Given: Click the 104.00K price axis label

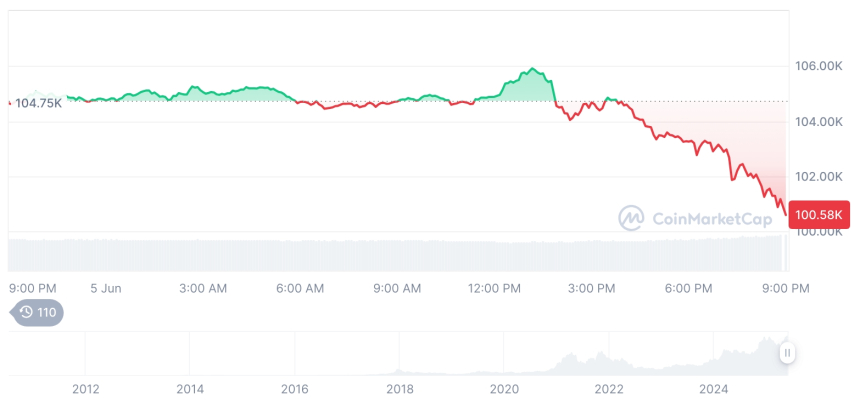Looking at the screenshot, I should click(818, 121).
